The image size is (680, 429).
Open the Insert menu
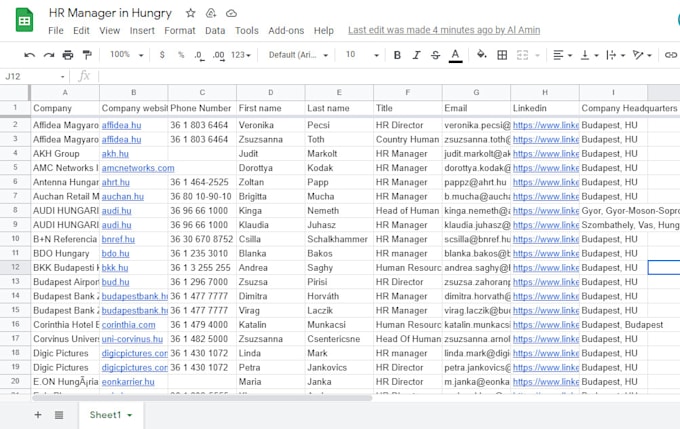pyautogui.click(x=142, y=30)
